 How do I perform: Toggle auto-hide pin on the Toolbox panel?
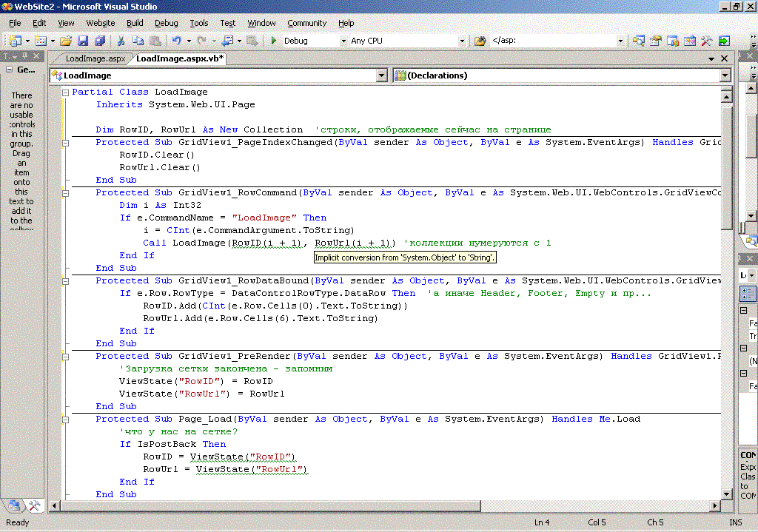point(24,57)
